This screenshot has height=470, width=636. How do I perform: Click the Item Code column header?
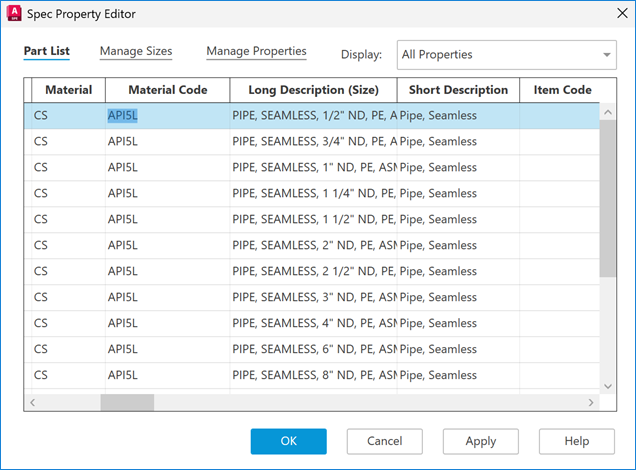562,90
